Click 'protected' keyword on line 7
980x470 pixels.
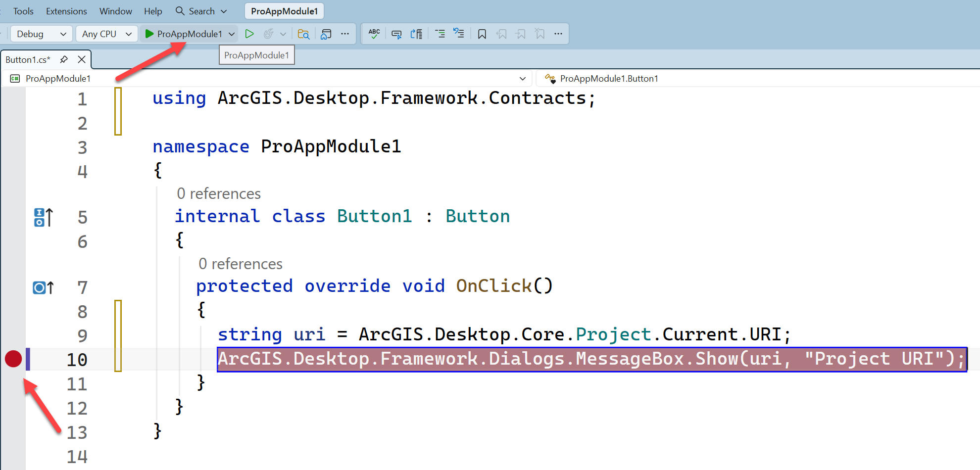[x=245, y=286]
